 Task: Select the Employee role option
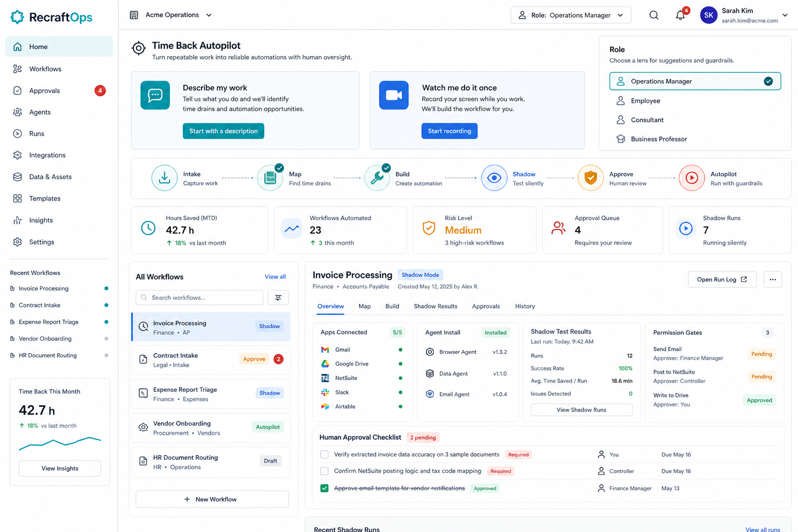(695, 101)
